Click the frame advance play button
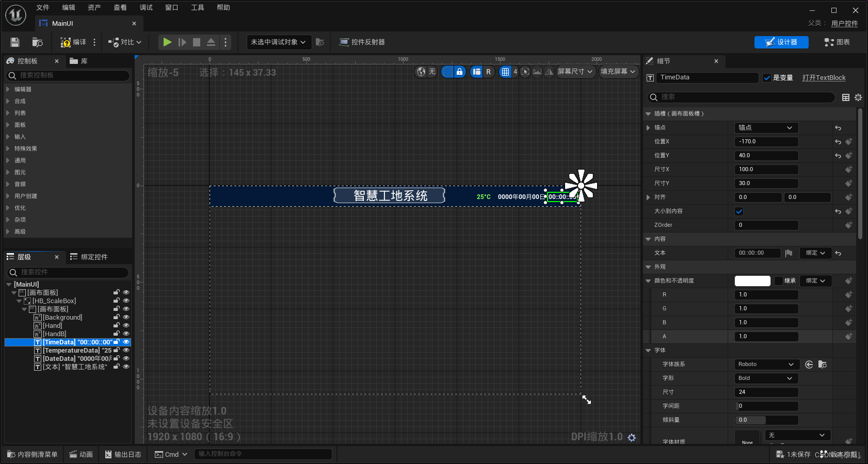 pos(182,42)
